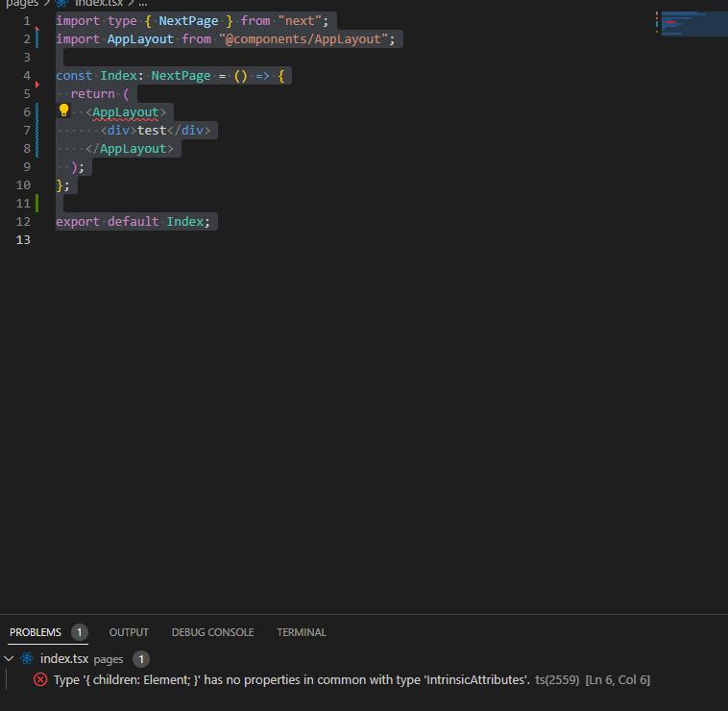The height and width of the screenshot is (711, 728).
Task: Click 'const Index' declaration on line 4
Action: coord(97,76)
